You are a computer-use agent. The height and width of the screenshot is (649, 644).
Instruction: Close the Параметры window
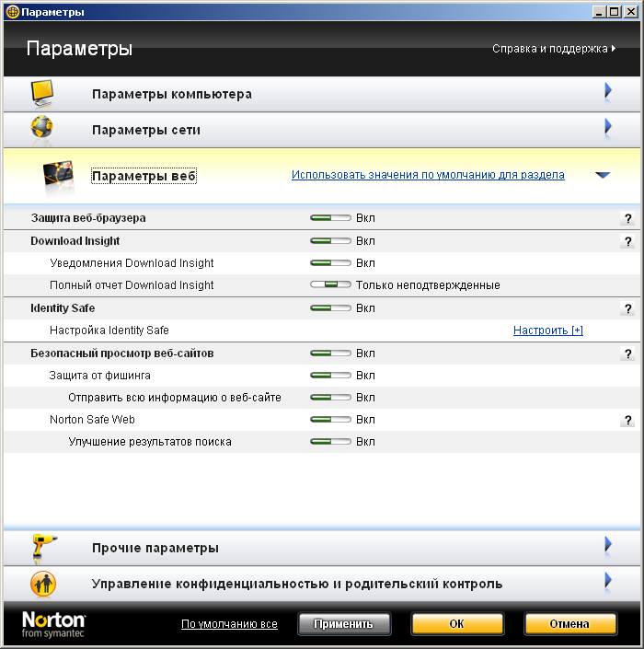point(631,12)
